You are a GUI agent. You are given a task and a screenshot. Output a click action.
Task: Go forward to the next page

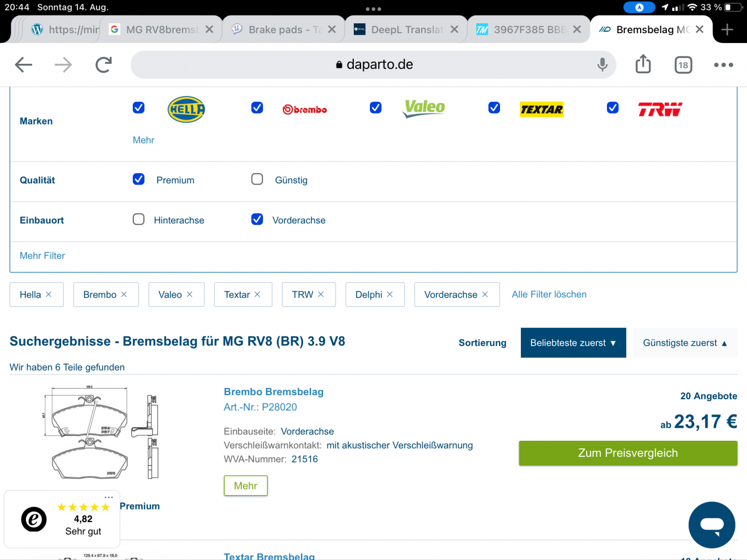[x=63, y=65]
